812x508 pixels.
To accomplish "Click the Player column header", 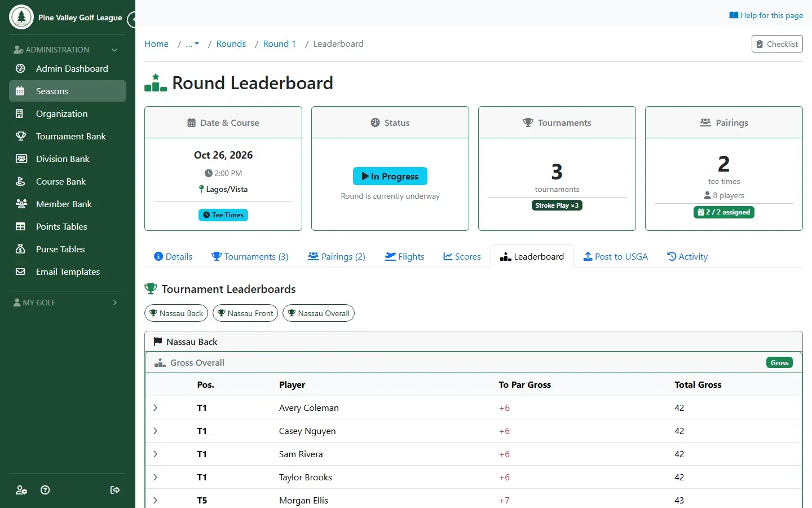I will point(292,384).
